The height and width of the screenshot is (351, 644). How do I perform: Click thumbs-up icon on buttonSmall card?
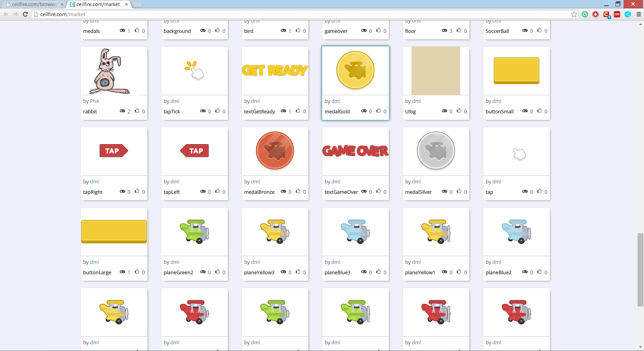(x=539, y=111)
